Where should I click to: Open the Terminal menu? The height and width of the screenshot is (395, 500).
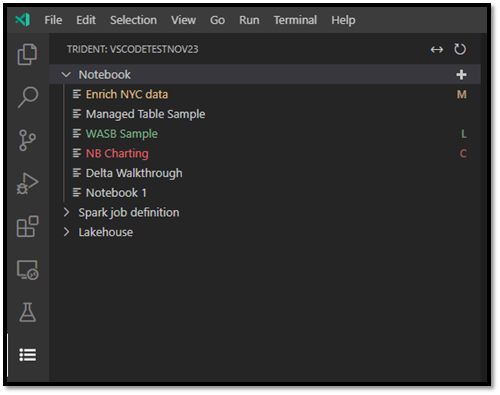(295, 20)
